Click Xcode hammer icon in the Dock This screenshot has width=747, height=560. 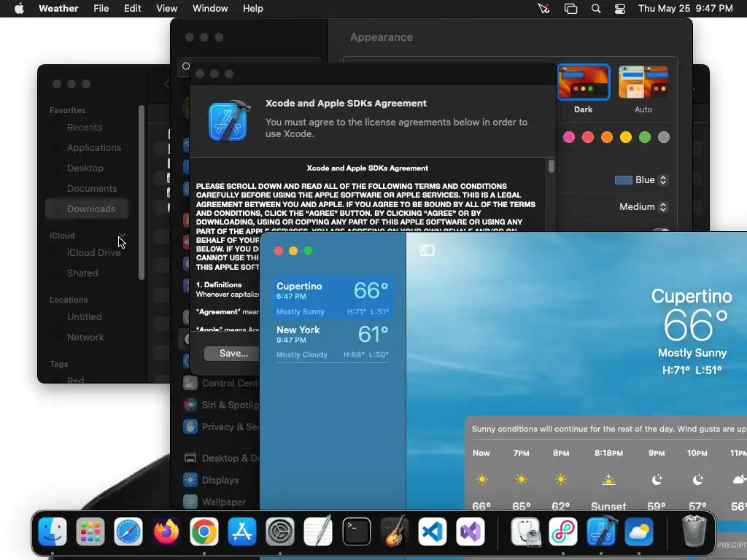(x=601, y=532)
